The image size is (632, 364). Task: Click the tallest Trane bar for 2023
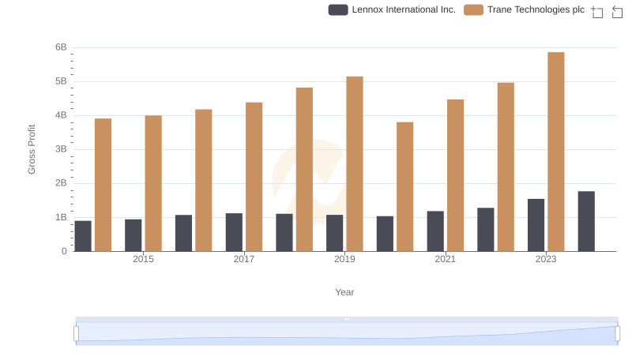556,152
